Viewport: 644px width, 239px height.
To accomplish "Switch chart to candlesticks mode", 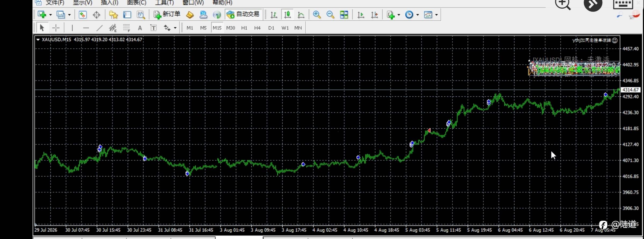I will pyautogui.click(x=287, y=15).
